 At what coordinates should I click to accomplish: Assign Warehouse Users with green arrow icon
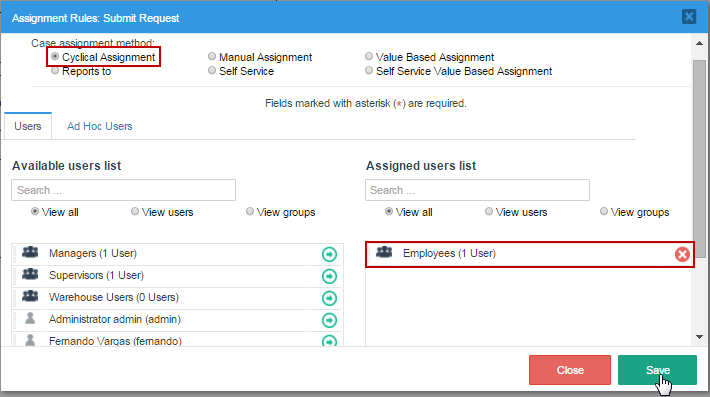329,298
